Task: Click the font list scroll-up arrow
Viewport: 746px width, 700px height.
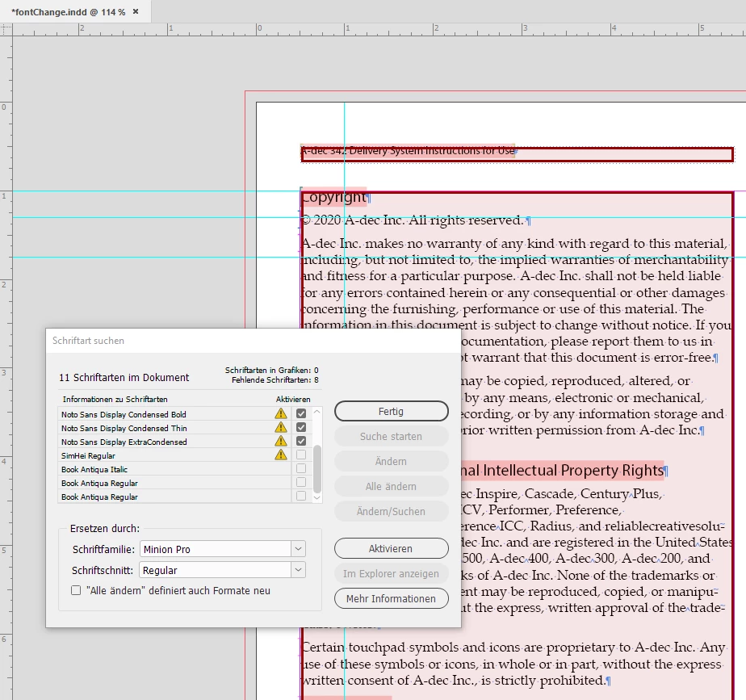Action: click(316, 411)
